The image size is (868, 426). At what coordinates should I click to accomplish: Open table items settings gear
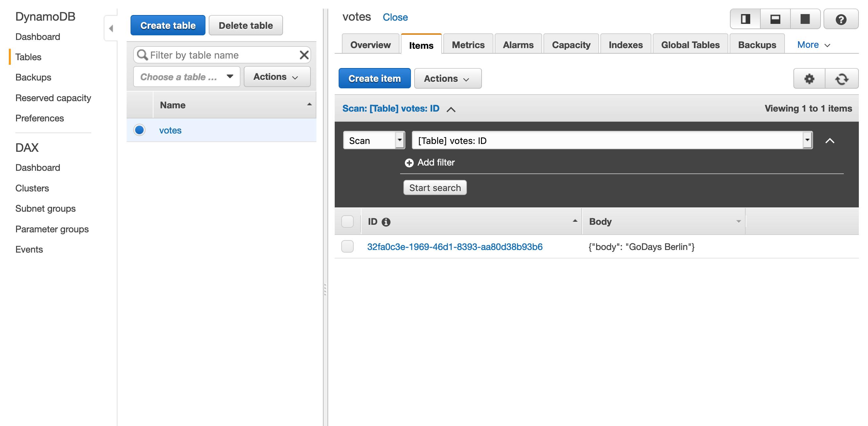coord(809,79)
